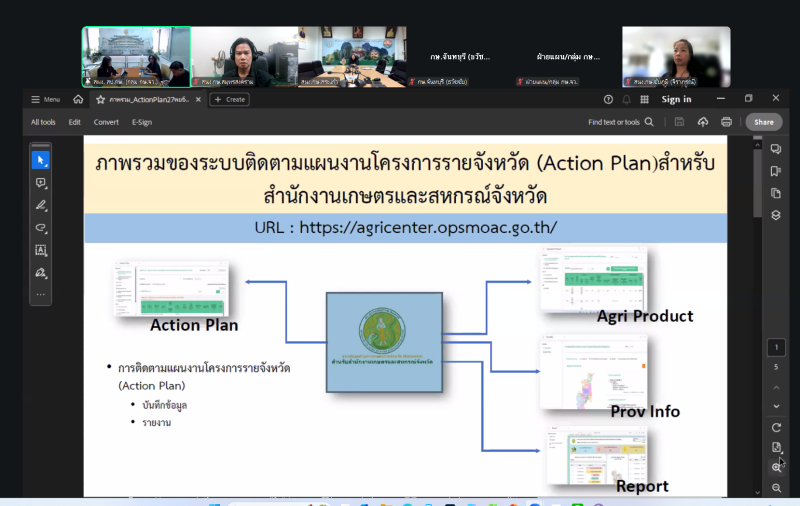Image resolution: width=800 pixels, height=506 pixels.
Task: Rotate the page view clockwise
Action: pos(776,427)
